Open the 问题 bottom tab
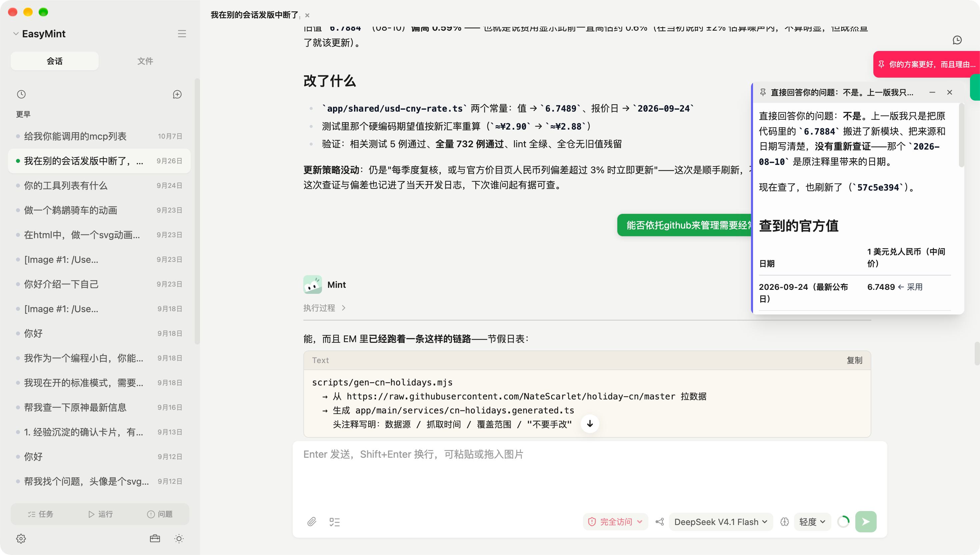The image size is (980, 555). [160, 514]
